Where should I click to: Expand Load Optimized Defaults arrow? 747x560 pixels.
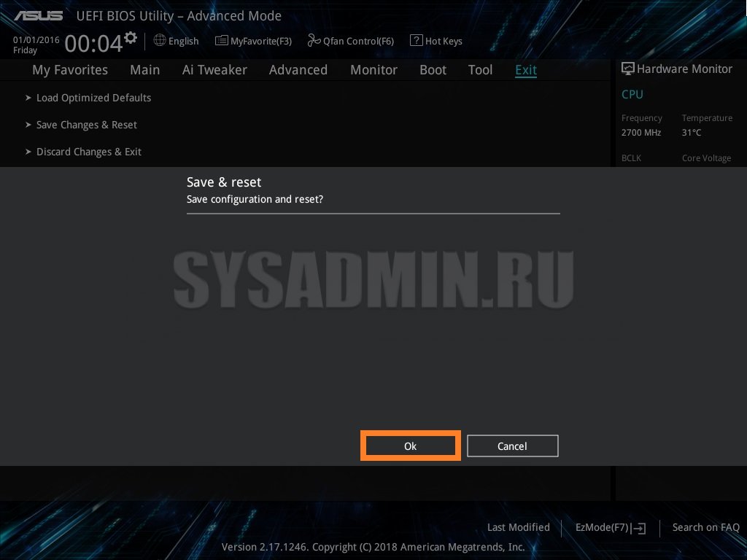coord(28,98)
